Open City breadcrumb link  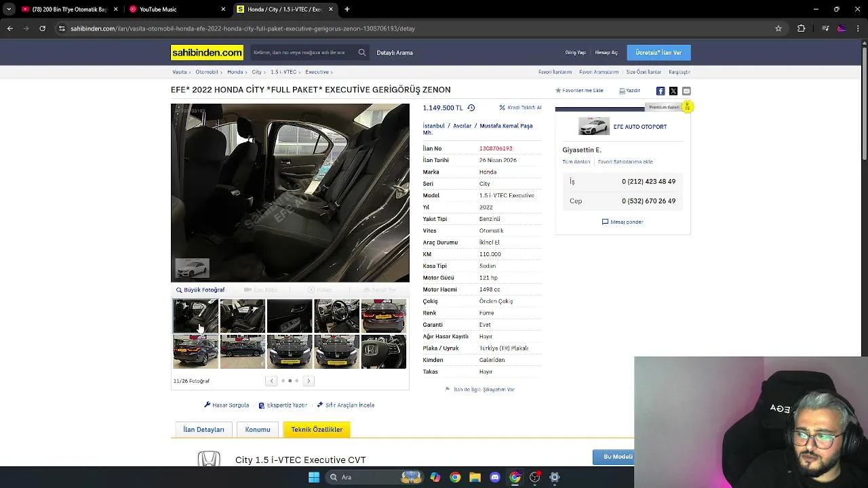tap(256, 72)
